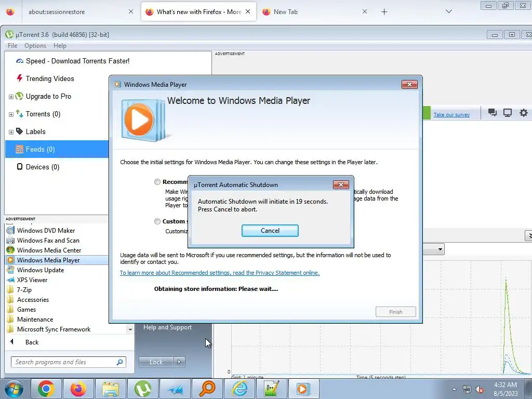This screenshot has width=532, height=399.
Task: Expand the Microsoft Sync Framework folder
Action: point(54,329)
